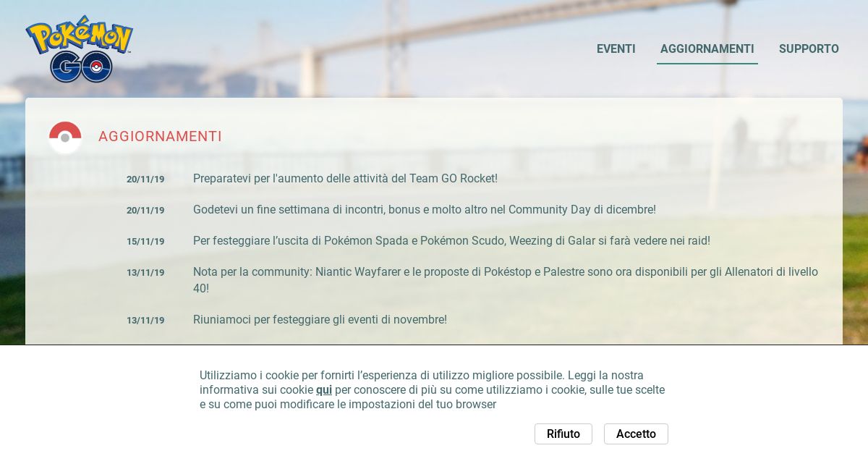Open the EVENTI menu item

click(x=616, y=49)
